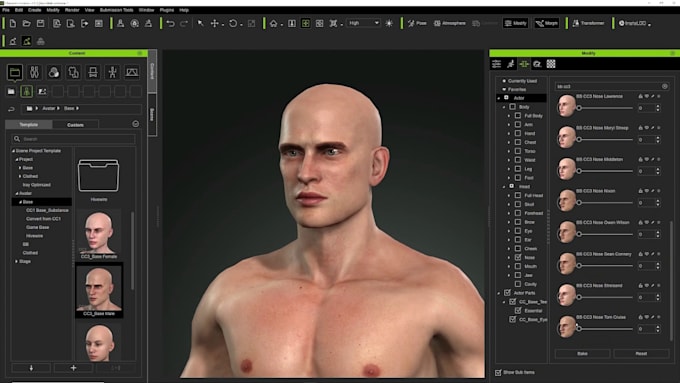
Task: Select the Move tool icon
Action: pos(215,23)
